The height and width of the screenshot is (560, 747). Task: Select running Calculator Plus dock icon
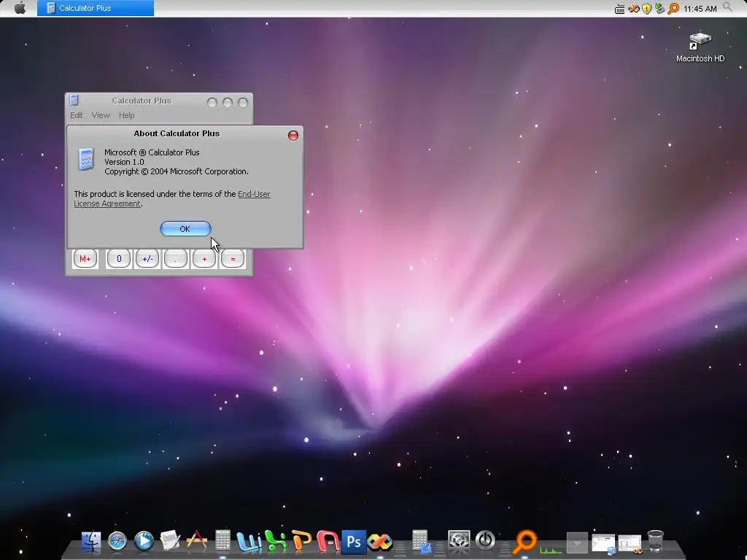click(422, 542)
